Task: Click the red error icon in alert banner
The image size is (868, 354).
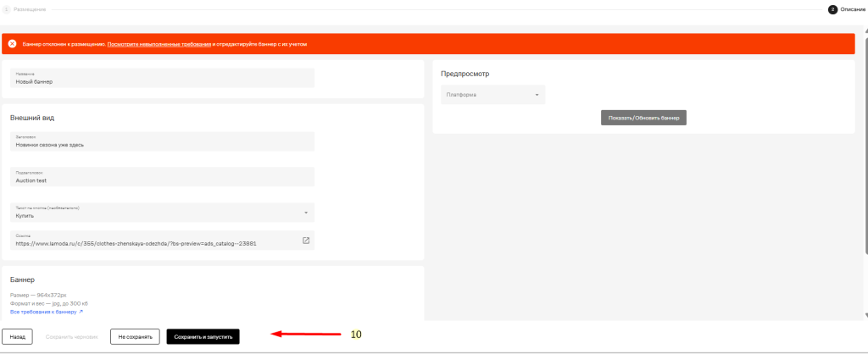Action: point(12,43)
